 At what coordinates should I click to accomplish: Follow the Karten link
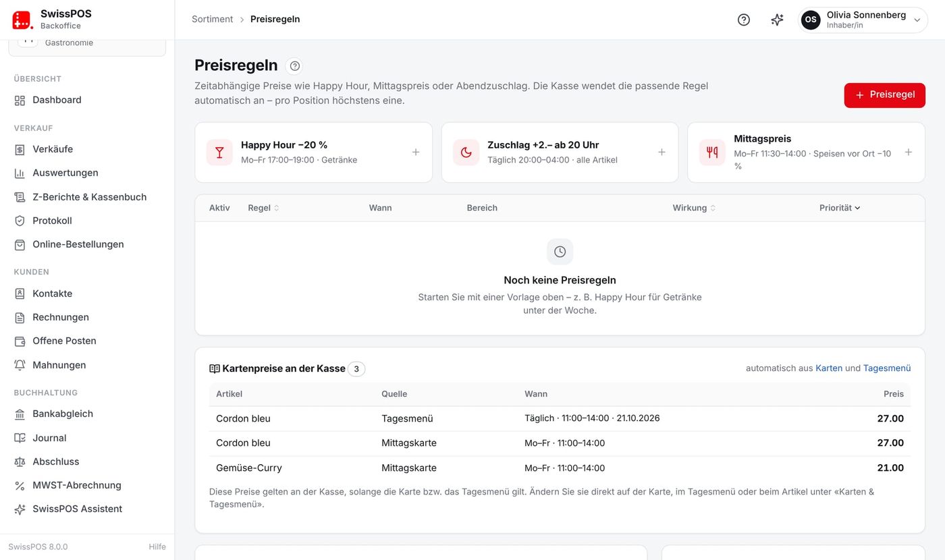click(x=829, y=368)
